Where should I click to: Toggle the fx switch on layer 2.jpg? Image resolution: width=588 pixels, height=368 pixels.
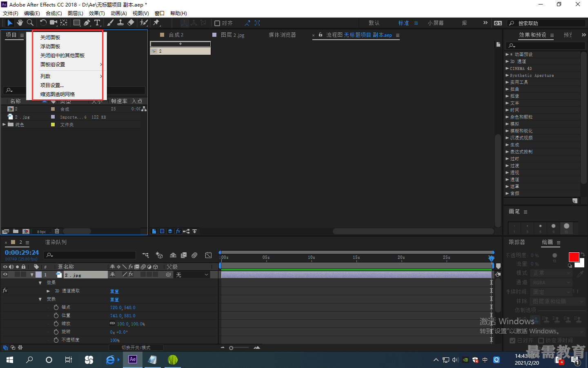[131, 275]
